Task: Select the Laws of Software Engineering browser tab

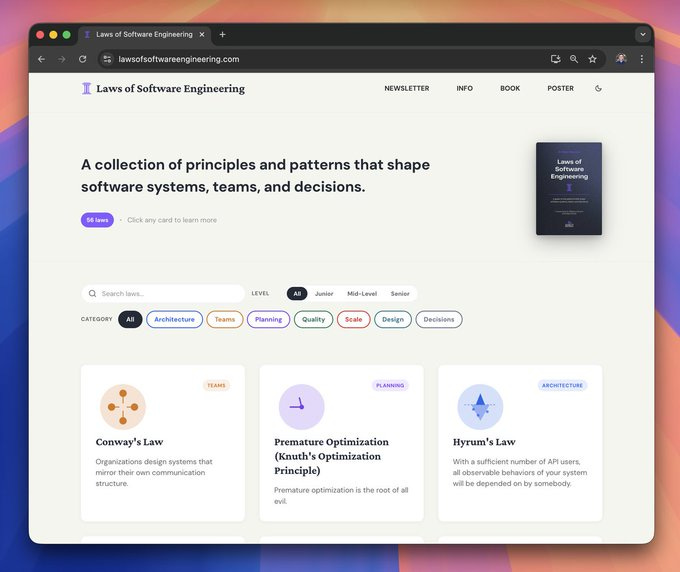Action: [x=144, y=34]
